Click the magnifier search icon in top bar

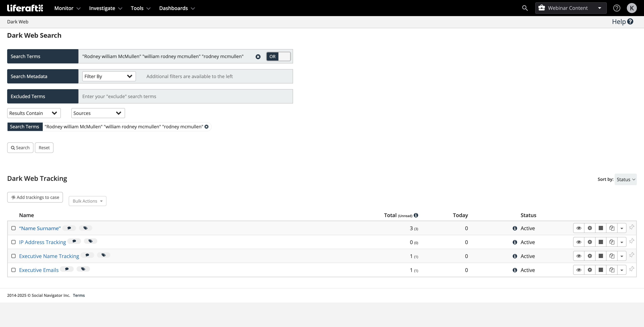coord(525,8)
